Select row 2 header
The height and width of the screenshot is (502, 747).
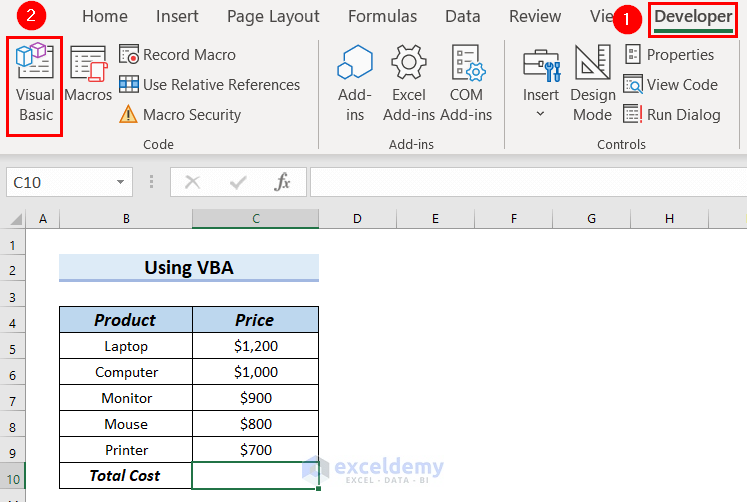tap(12, 270)
